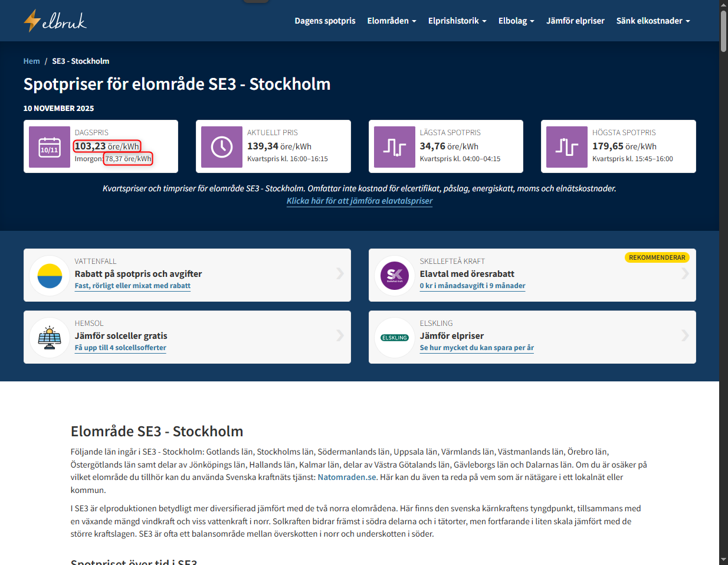Click the Elskling green logo
728x565 pixels.
(395, 338)
